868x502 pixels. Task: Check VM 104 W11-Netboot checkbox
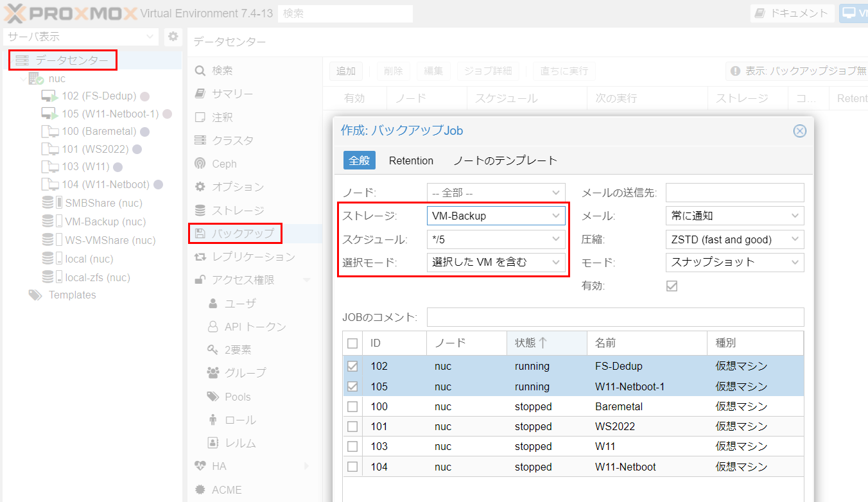pos(352,467)
